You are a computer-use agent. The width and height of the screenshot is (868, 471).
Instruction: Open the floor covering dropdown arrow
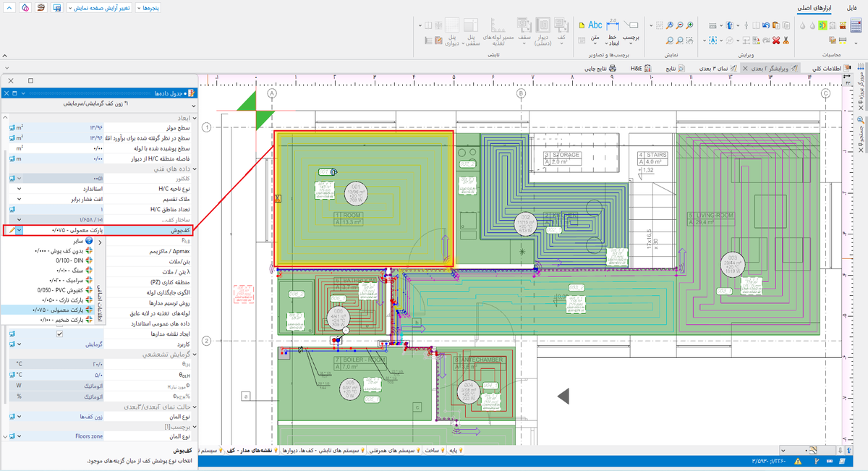(x=20, y=229)
